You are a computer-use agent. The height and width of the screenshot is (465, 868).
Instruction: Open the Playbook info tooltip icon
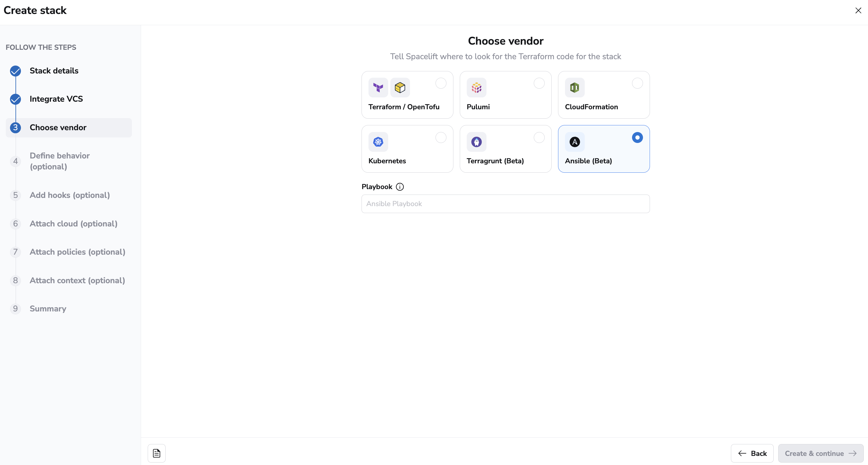pos(400,187)
